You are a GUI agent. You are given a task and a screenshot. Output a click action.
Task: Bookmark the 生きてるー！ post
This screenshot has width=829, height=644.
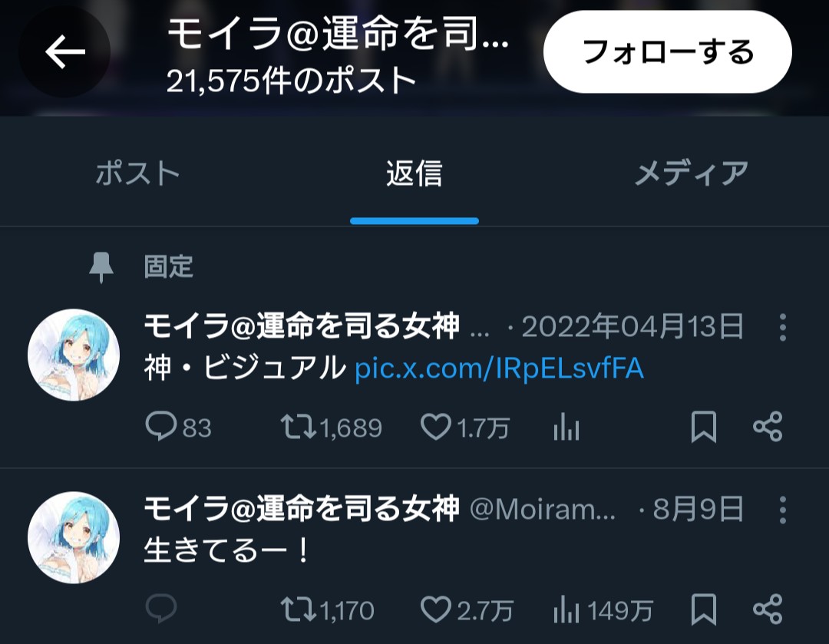click(704, 609)
